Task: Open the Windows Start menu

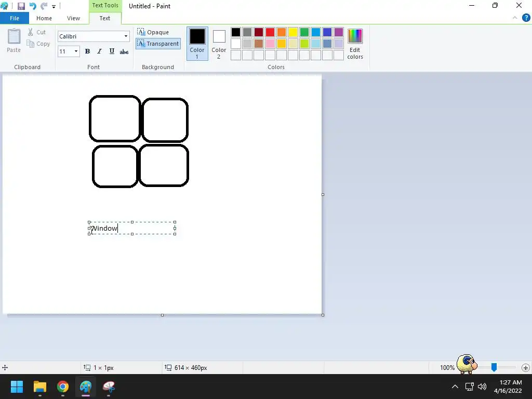Action: coord(17,387)
